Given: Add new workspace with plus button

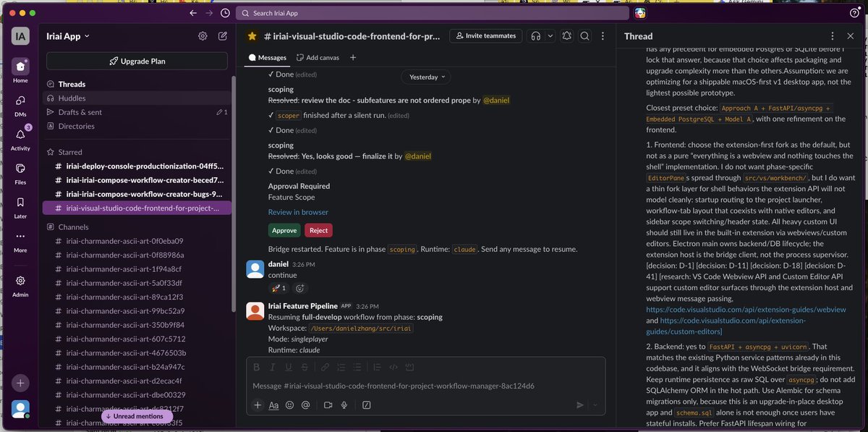Looking at the screenshot, I should (20, 384).
